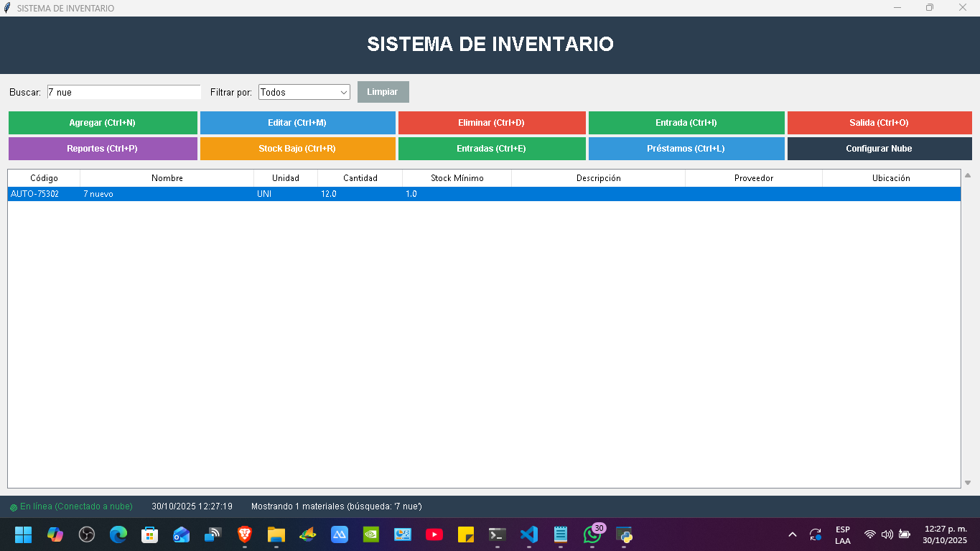The image size is (980, 551).
Task: Open the 'Reportes' section
Action: tap(103, 149)
